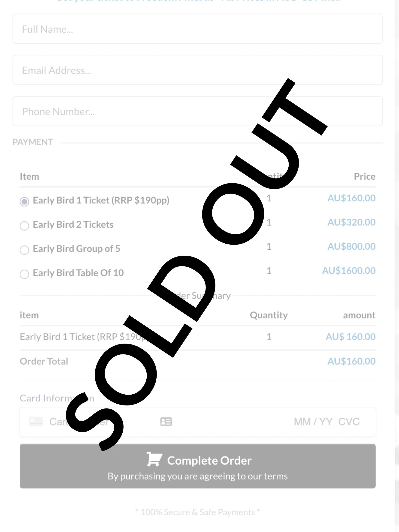Select Early Bird Group of 5 option
This screenshot has height=532, width=399.
tap(24, 250)
